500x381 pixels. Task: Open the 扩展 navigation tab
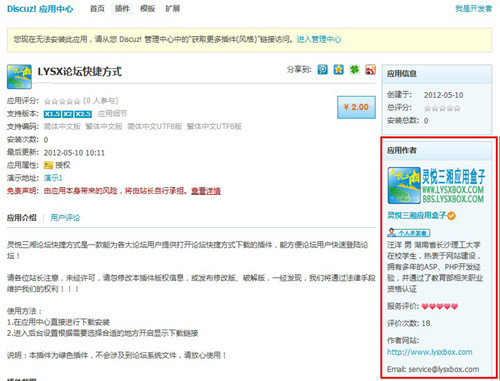click(173, 9)
